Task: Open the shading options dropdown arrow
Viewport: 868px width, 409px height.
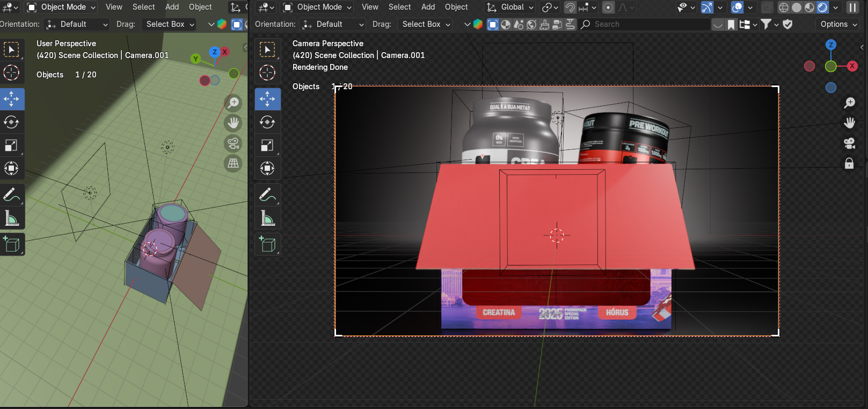Action: click(x=835, y=8)
